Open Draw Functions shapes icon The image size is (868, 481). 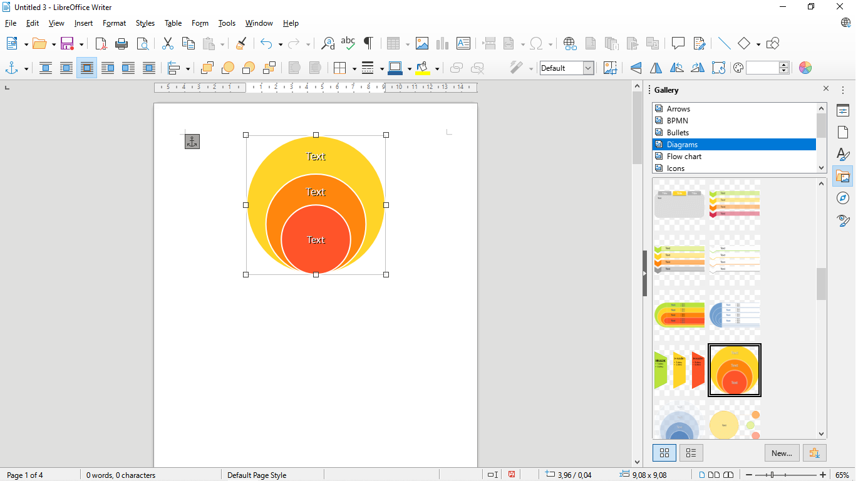tap(773, 43)
